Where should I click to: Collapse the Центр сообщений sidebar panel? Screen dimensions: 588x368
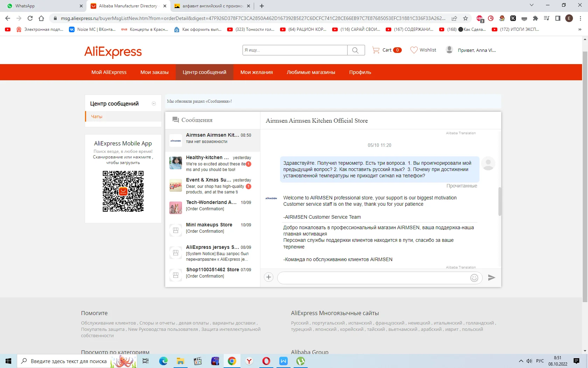click(154, 104)
